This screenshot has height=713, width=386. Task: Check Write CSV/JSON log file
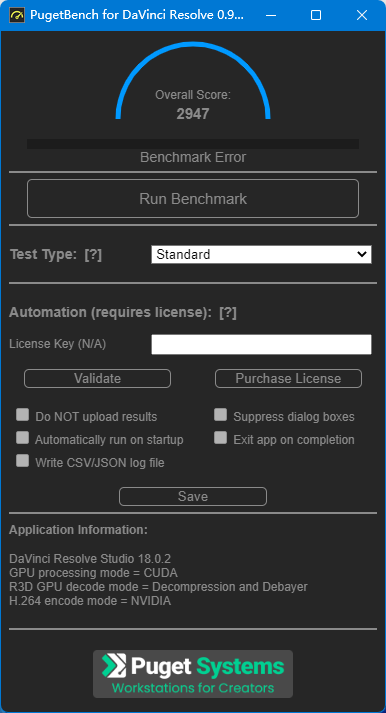(22, 461)
